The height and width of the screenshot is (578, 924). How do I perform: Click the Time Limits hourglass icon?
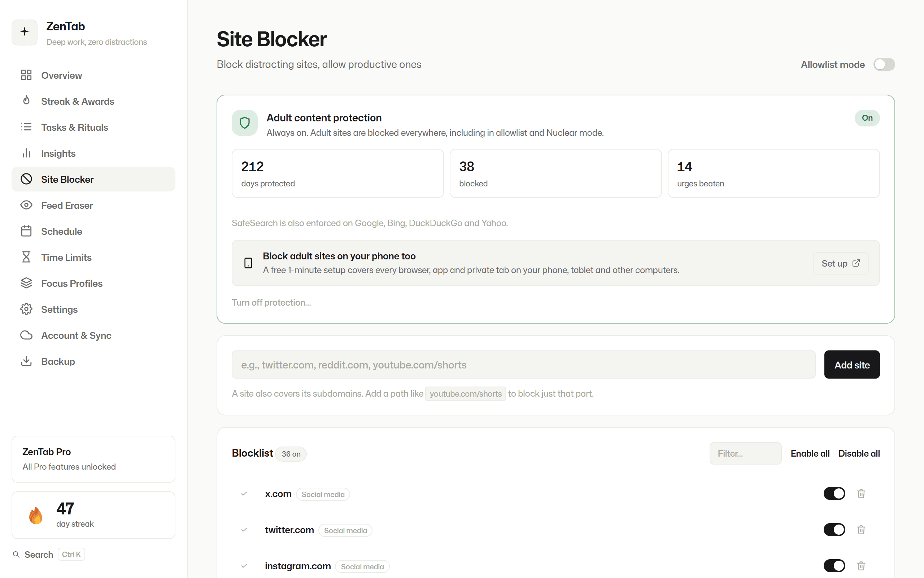click(x=26, y=257)
